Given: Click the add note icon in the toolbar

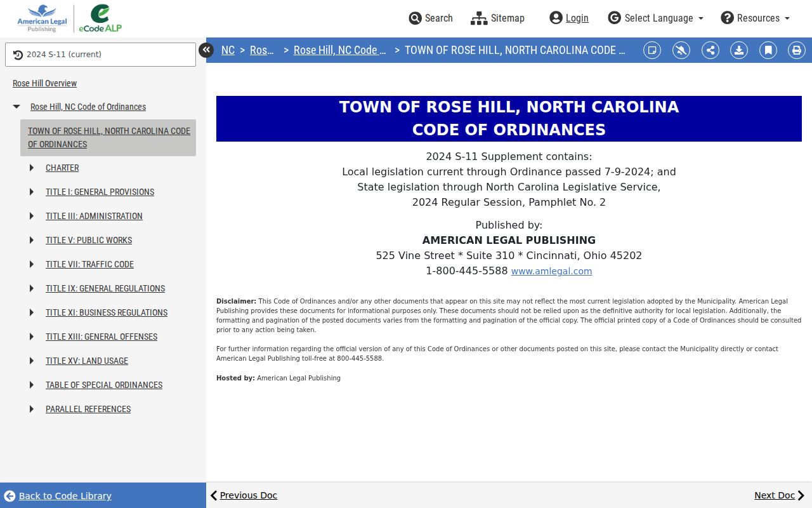Looking at the screenshot, I should tap(652, 50).
